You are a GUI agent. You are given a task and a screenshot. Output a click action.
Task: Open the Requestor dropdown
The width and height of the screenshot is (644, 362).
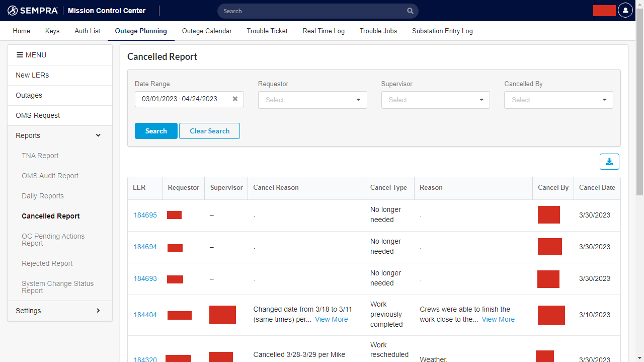(312, 100)
